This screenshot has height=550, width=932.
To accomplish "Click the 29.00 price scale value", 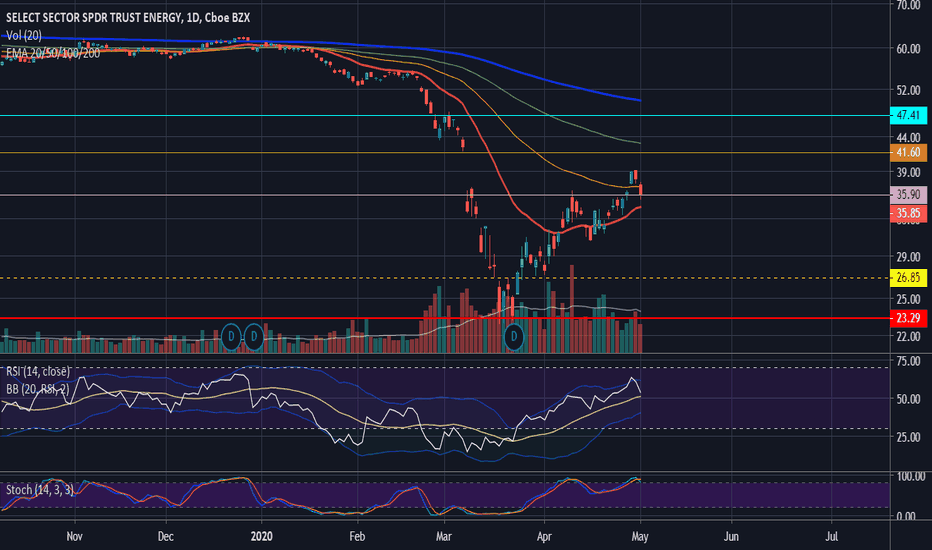I will coord(908,257).
